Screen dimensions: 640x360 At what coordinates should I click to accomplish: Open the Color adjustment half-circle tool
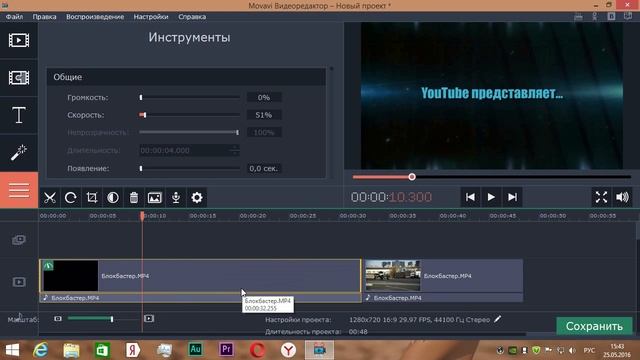pos(113,198)
